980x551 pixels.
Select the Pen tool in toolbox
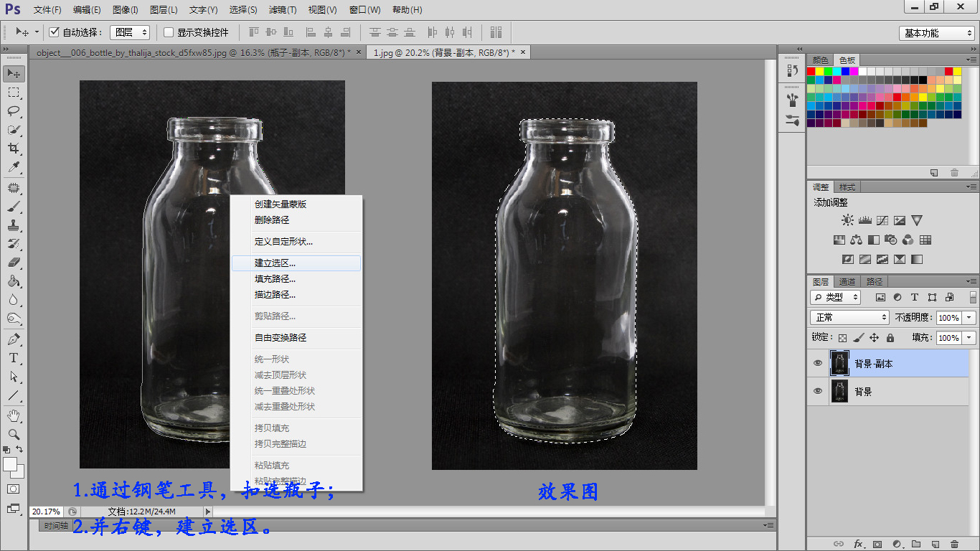14,339
